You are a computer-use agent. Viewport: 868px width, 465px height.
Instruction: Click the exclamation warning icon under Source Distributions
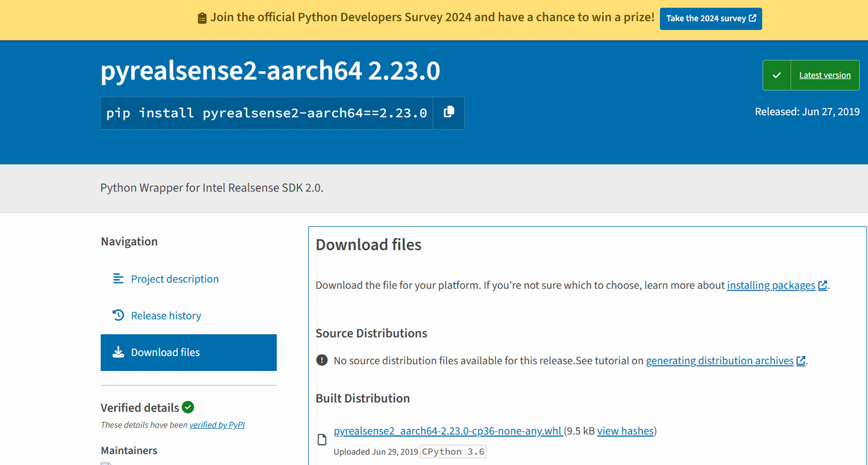pyautogui.click(x=322, y=361)
